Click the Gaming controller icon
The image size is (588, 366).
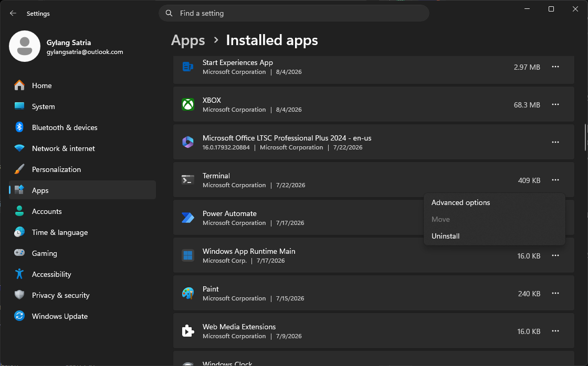[19, 253]
